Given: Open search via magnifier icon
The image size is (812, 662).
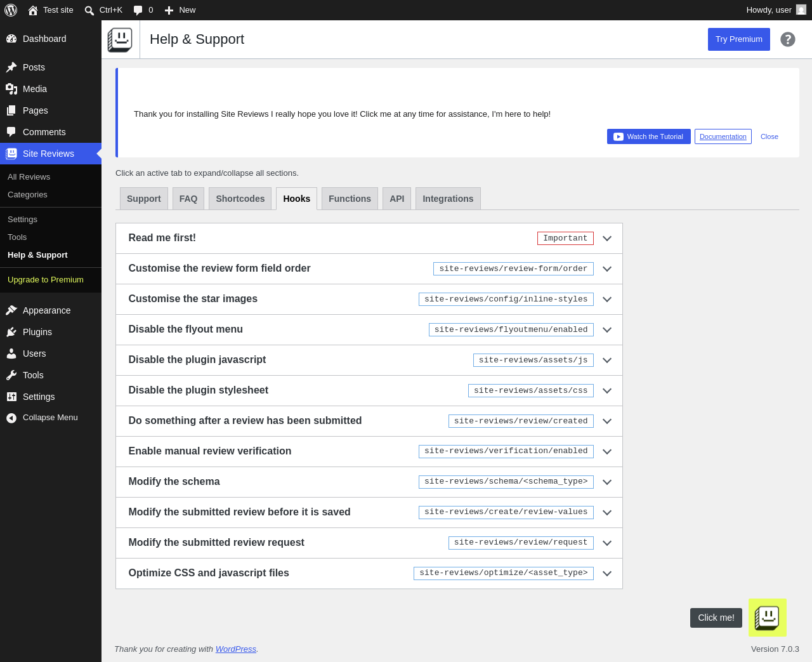Looking at the screenshot, I should [x=89, y=10].
